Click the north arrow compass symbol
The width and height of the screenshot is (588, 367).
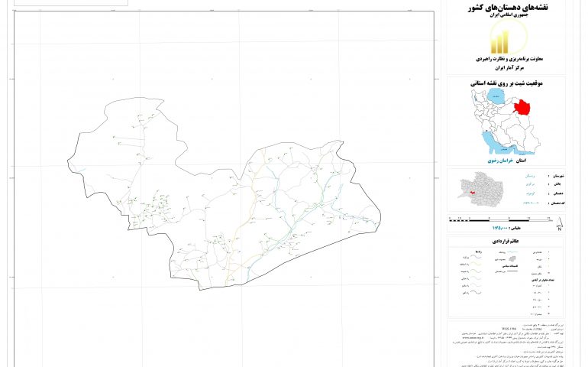tap(559, 226)
